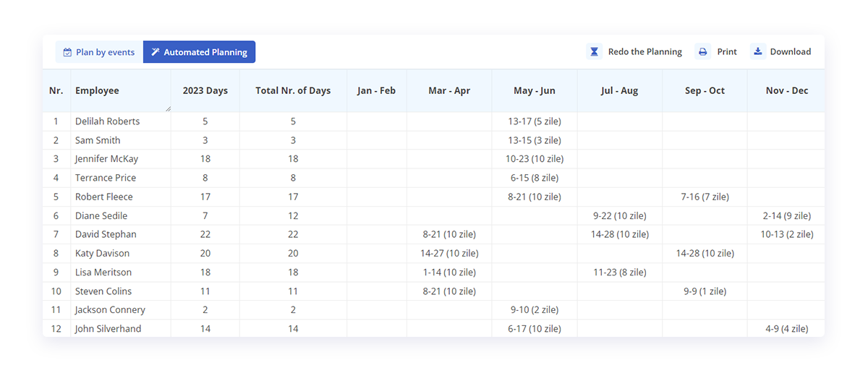Click the Nr. column header
868x373 pixels.
pyautogui.click(x=56, y=91)
